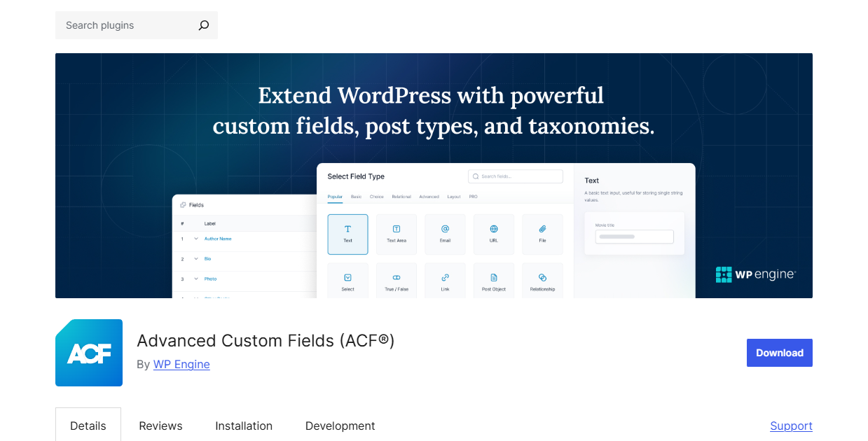Expand the Bio field row chevron

(x=196, y=259)
